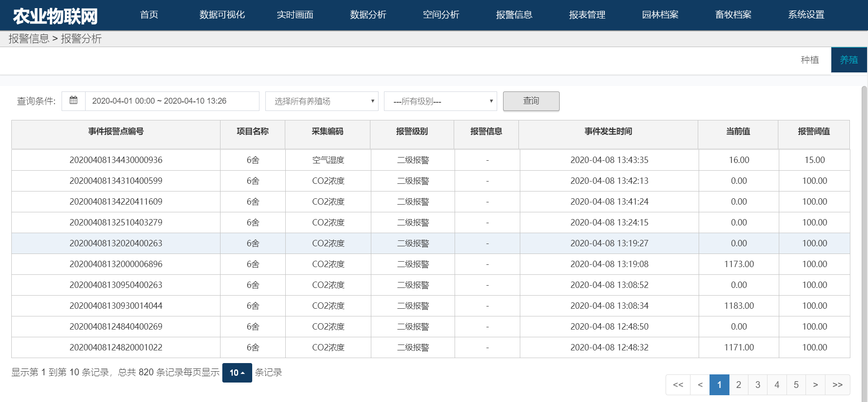Switch to the 种植 tab
Image resolution: width=868 pixels, height=402 pixels.
click(x=810, y=60)
